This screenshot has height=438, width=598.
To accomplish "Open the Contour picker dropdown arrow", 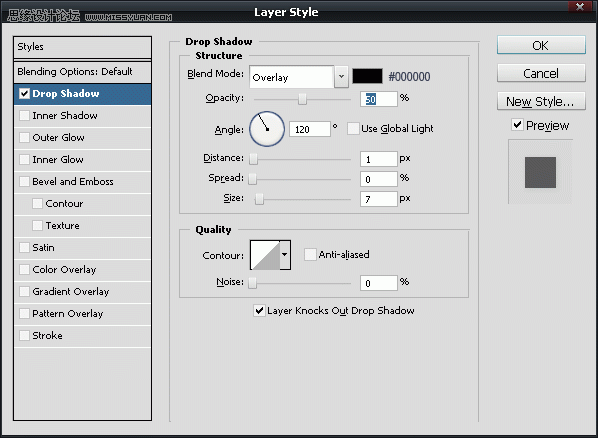I will point(285,254).
